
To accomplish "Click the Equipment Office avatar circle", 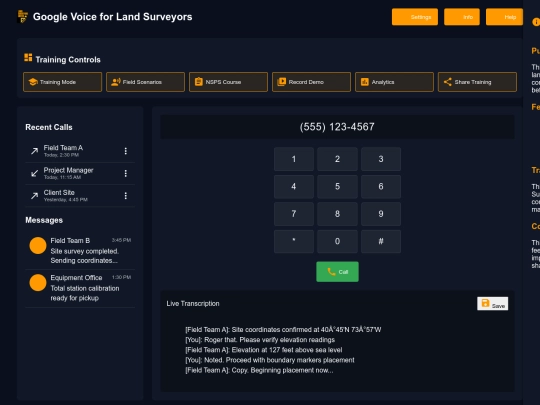I will [x=38, y=283].
